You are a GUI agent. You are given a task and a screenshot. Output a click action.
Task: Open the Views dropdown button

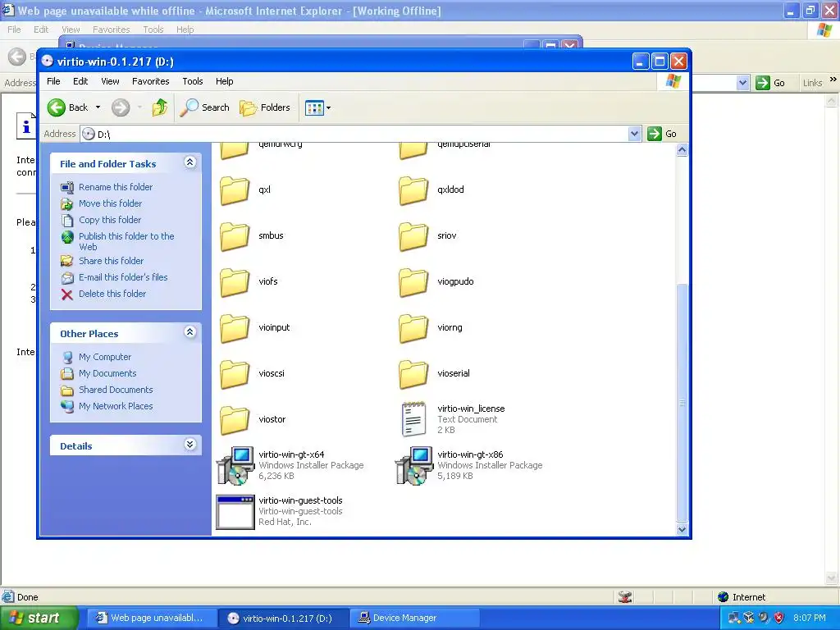coord(317,107)
